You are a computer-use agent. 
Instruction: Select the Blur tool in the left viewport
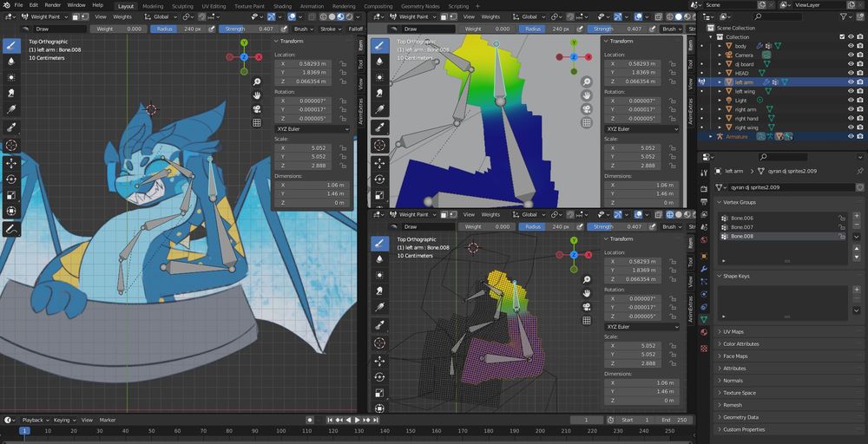pos(11,62)
